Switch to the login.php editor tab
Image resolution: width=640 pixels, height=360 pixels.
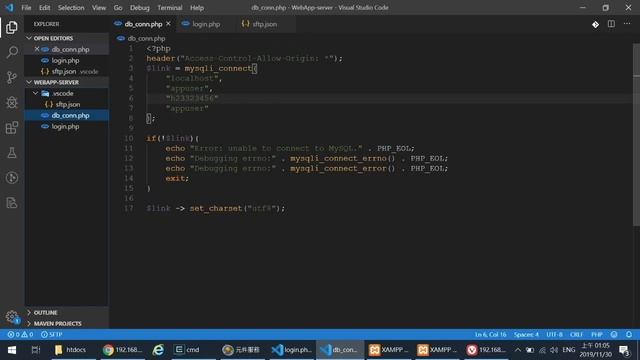click(x=206, y=24)
